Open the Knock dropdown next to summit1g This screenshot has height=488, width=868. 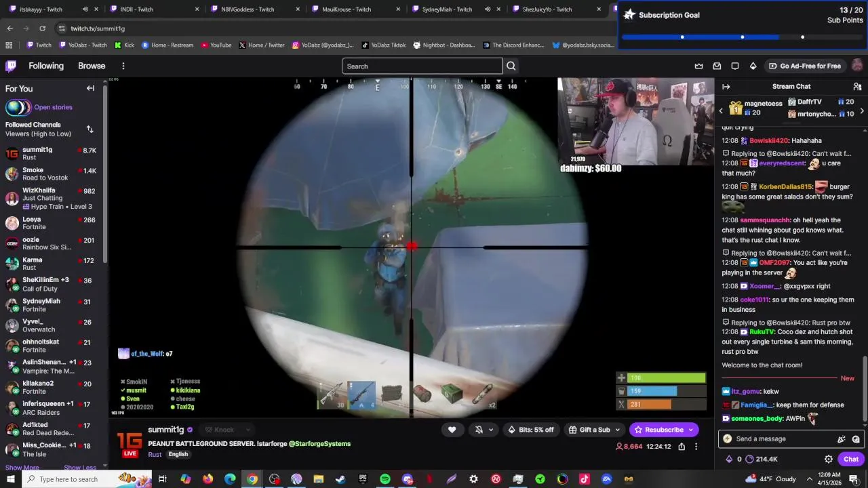228,430
